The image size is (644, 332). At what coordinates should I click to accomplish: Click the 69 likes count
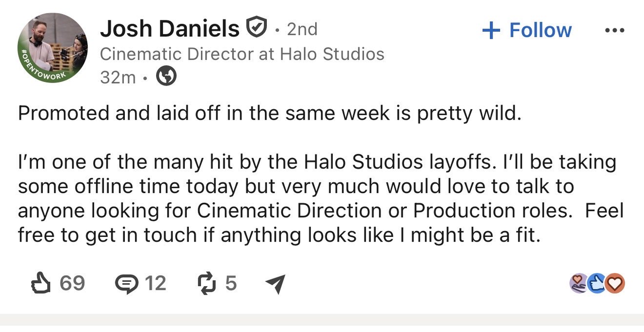(x=73, y=283)
